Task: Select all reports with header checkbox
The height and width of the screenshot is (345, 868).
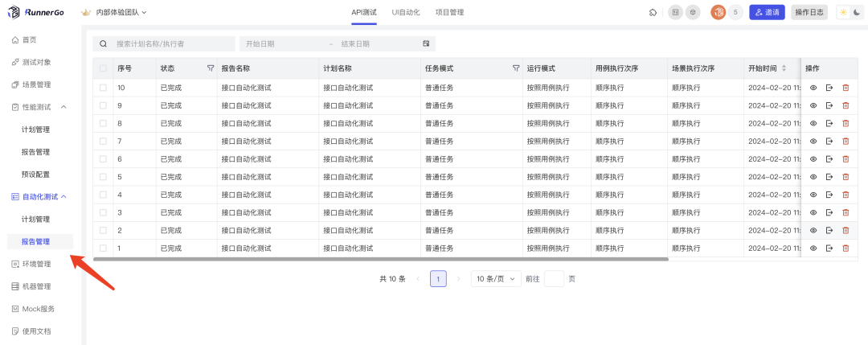Action: click(103, 68)
